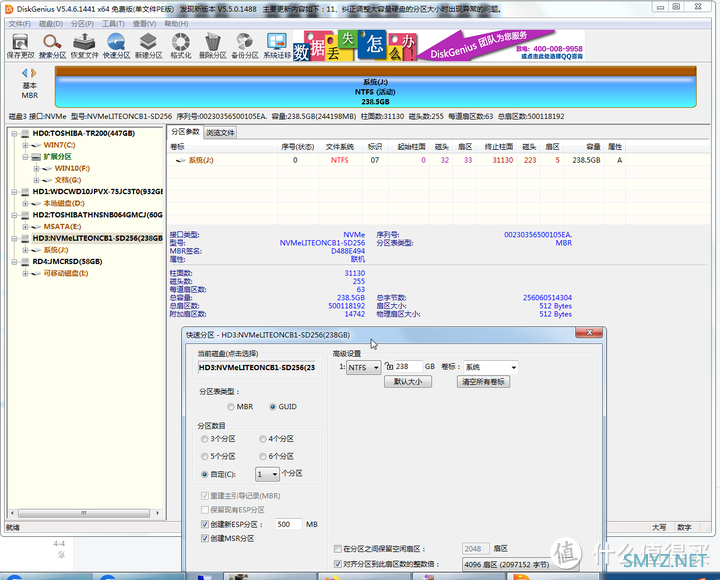Click the Save Changes (保存更改) toolbar icon
Screen dimensions: 720x580
point(20,46)
